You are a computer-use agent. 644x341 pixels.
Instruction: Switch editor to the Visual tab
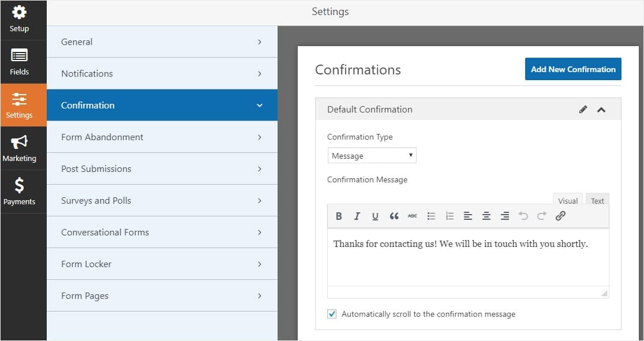pyautogui.click(x=568, y=201)
